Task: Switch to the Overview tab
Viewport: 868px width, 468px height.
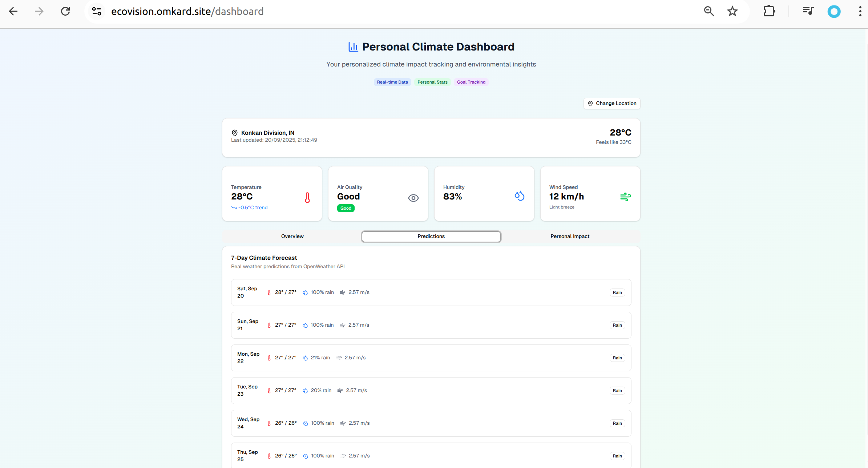Action: pos(292,236)
